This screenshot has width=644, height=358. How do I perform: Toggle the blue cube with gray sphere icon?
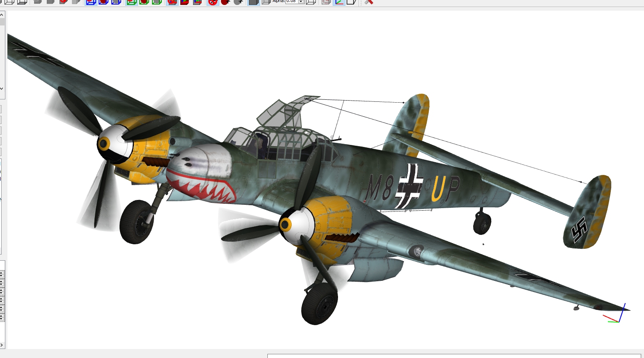(116, 2)
